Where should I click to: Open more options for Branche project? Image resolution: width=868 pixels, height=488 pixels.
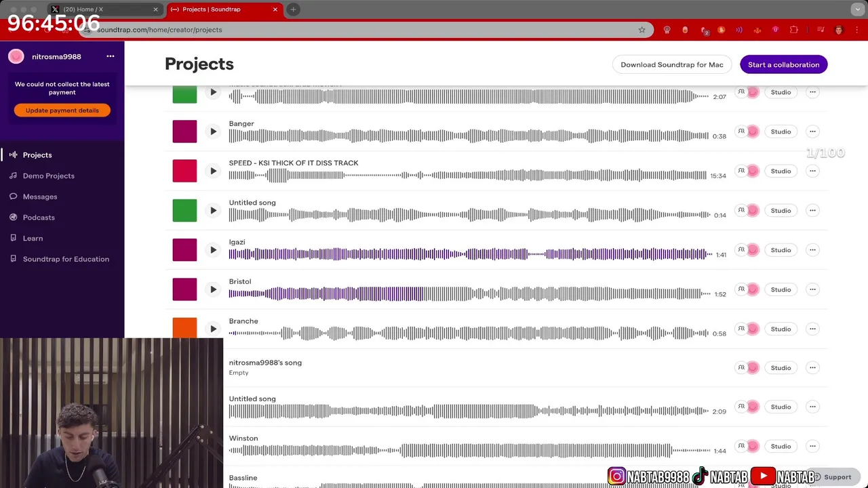tap(812, 329)
